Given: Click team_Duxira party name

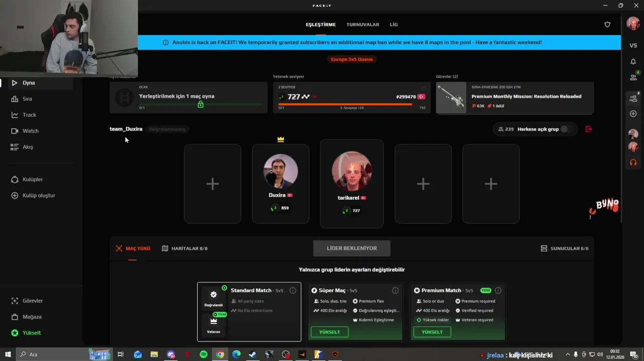Looking at the screenshot, I should [126, 129].
